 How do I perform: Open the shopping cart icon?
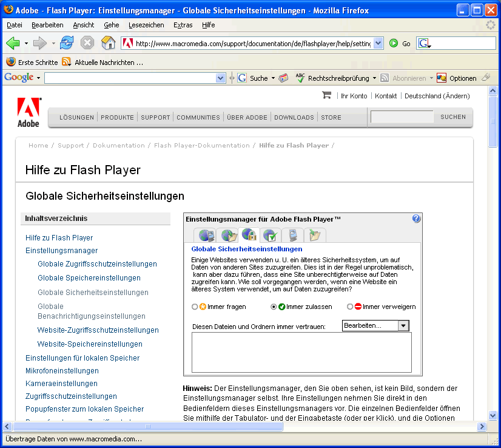pyautogui.click(x=326, y=95)
